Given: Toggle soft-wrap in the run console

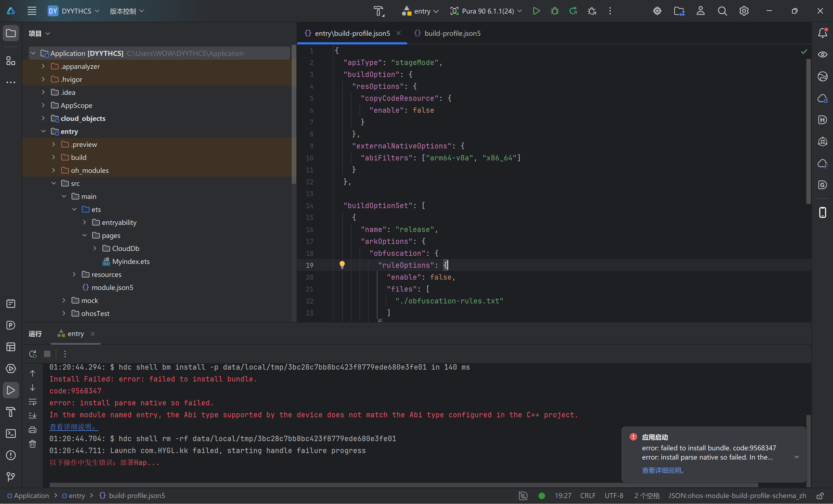Looking at the screenshot, I should click(x=33, y=402).
